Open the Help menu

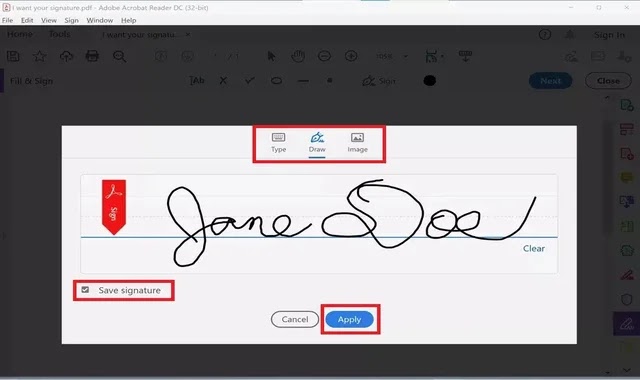click(129, 20)
